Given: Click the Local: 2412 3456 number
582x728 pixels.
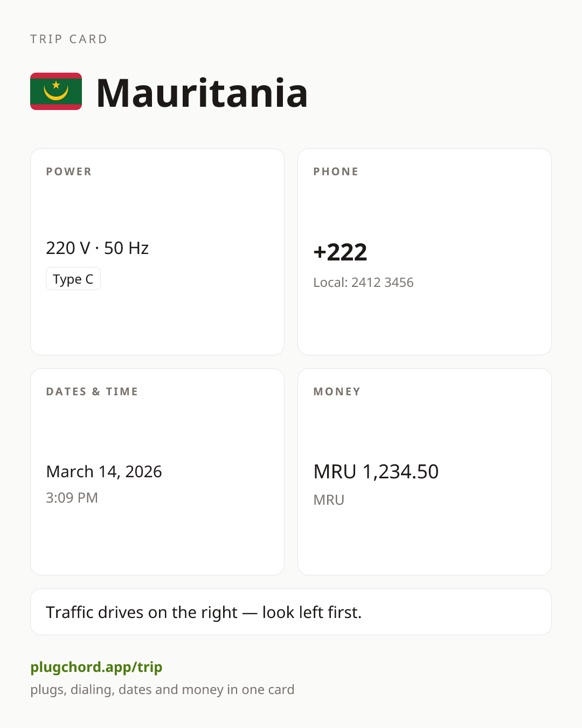Looking at the screenshot, I should tap(364, 283).
